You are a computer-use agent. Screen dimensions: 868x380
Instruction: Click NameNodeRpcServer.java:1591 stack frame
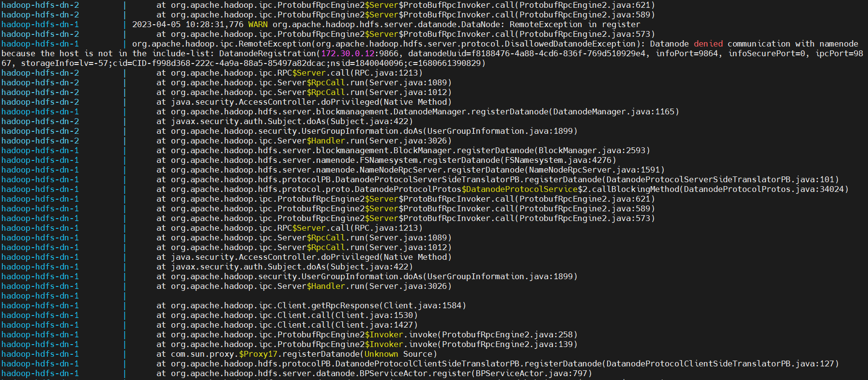tap(411, 170)
